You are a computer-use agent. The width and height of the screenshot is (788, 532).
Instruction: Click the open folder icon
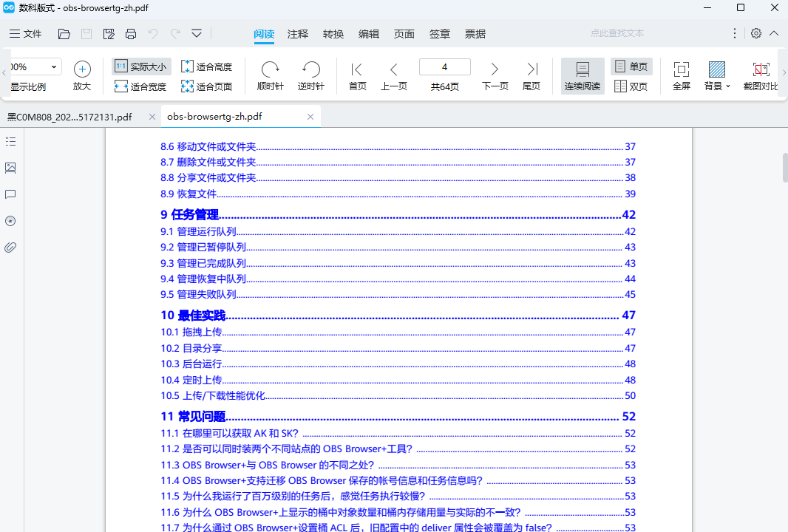64,34
